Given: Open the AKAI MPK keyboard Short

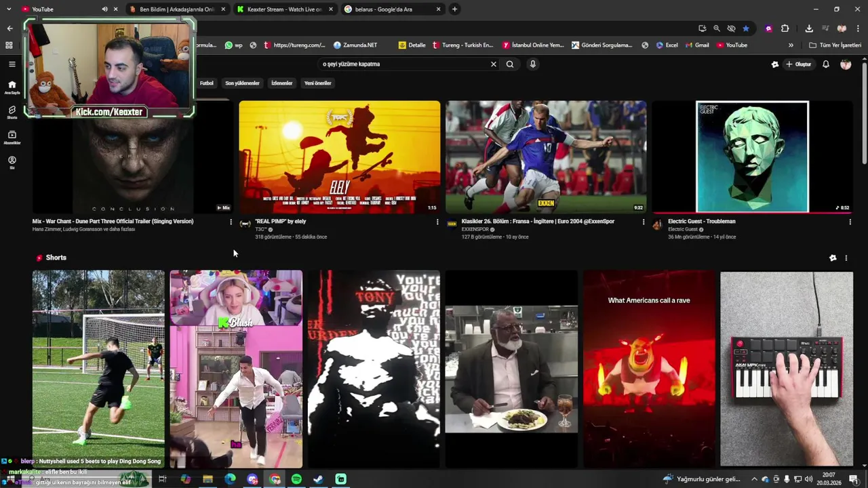Looking at the screenshot, I should [x=787, y=369].
